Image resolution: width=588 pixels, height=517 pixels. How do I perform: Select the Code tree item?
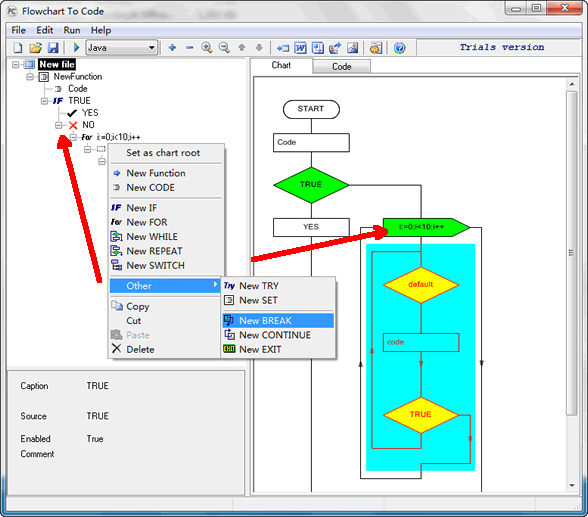coord(78,89)
